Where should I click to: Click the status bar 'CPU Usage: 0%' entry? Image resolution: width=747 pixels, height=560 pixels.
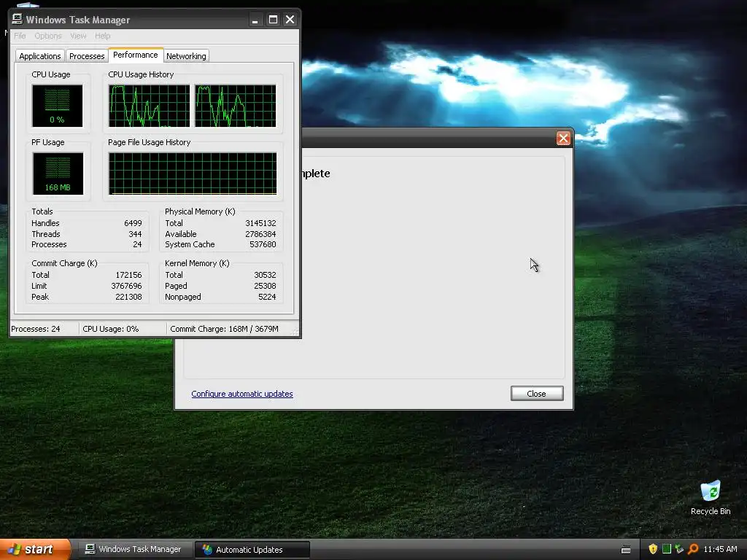click(111, 329)
